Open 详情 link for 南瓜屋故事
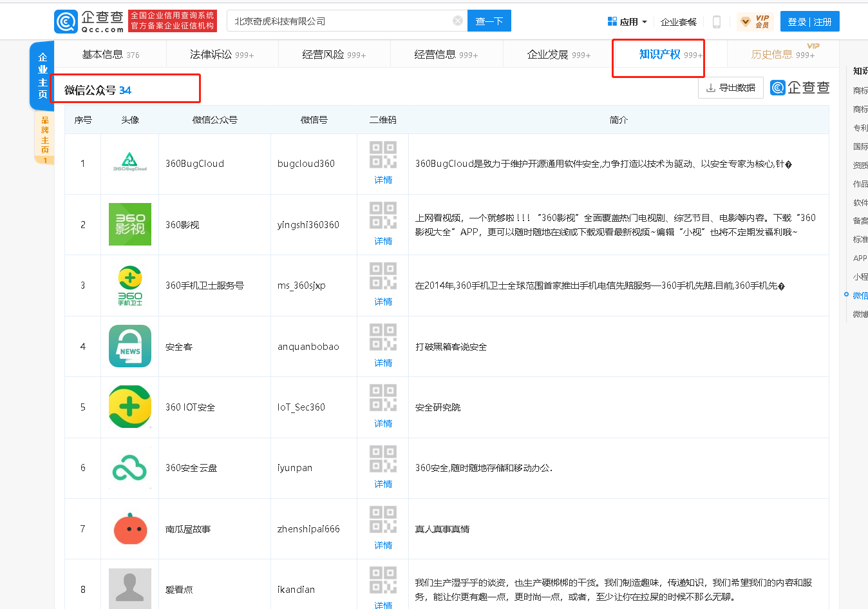This screenshot has height=609, width=868. click(383, 545)
